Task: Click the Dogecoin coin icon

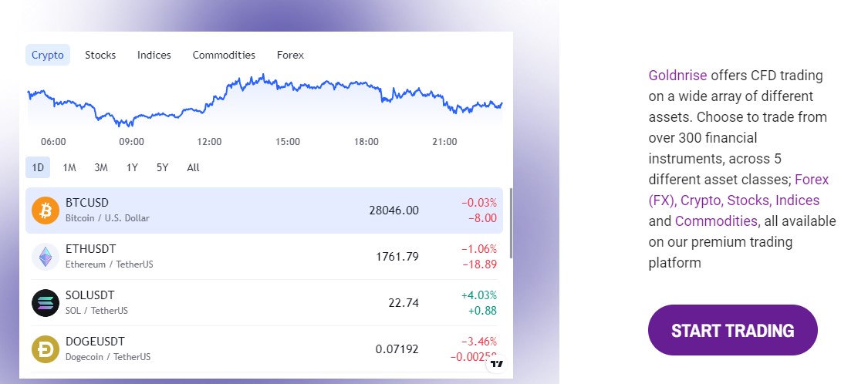Action: (x=46, y=349)
